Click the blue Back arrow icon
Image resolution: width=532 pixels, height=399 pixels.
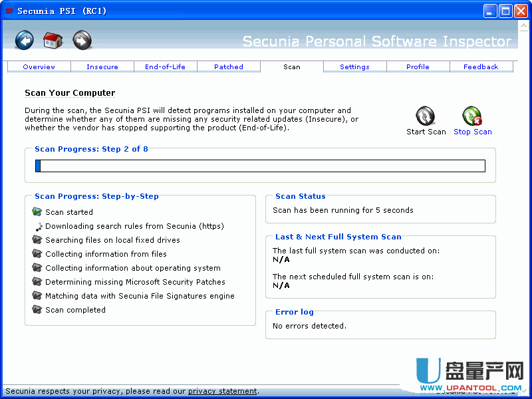coord(25,41)
